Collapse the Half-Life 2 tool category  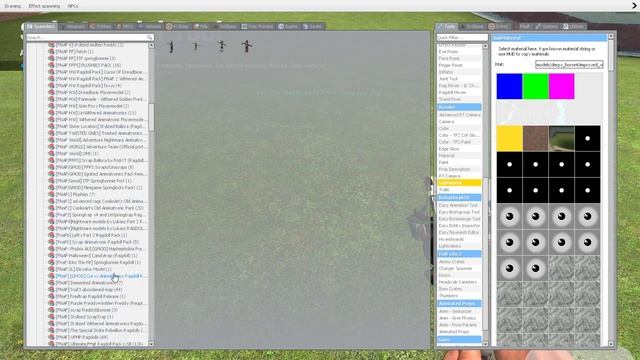[459, 254]
